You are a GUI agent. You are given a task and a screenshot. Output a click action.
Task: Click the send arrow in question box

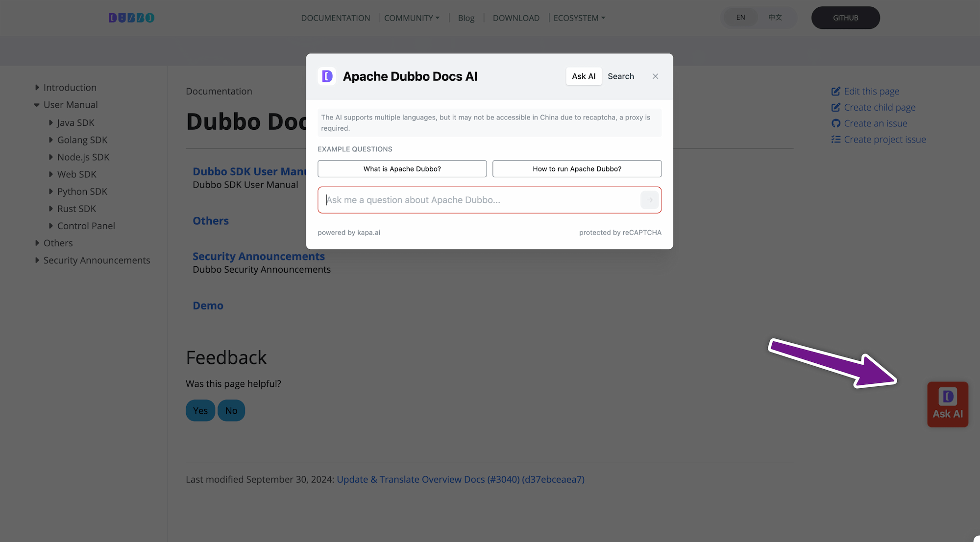tap(649, 200)
